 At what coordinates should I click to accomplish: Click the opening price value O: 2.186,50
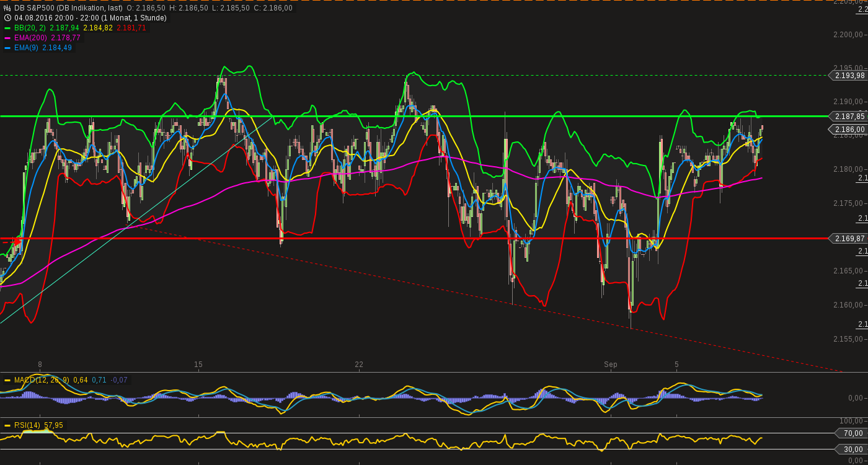(x=146, y=8)
